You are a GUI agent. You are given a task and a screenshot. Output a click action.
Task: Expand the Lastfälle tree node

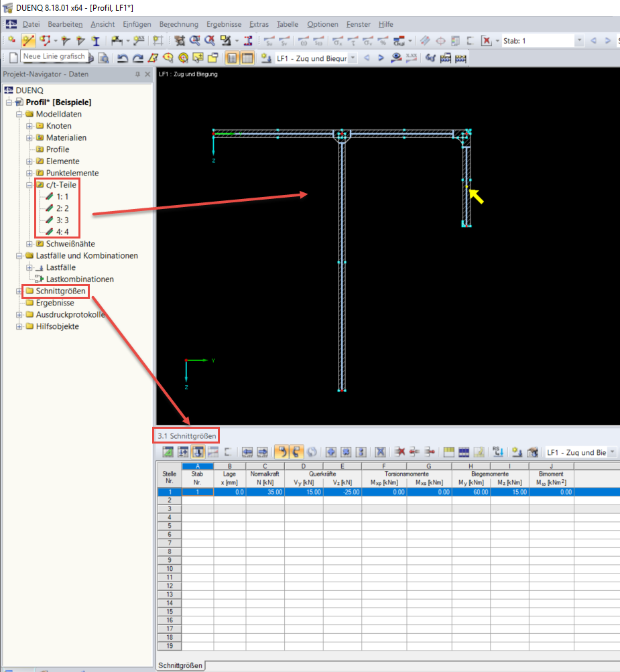coord(29,267)
